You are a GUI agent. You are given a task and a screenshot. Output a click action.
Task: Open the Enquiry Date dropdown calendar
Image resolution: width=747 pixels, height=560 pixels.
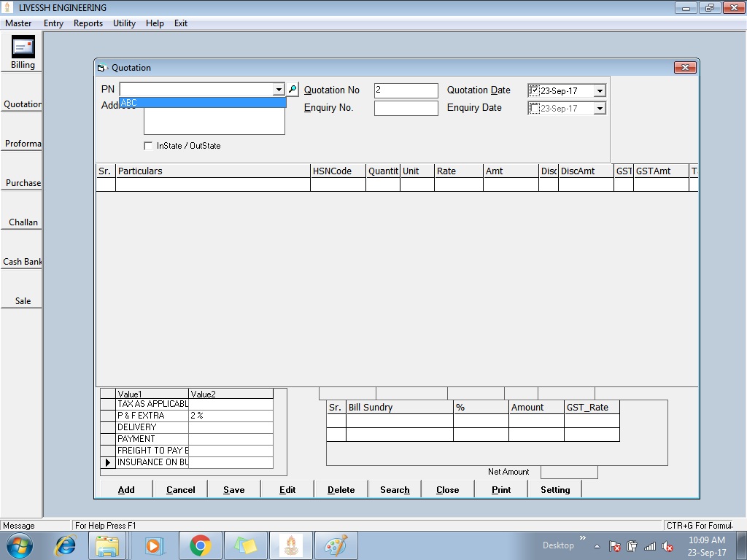(600, 109)
